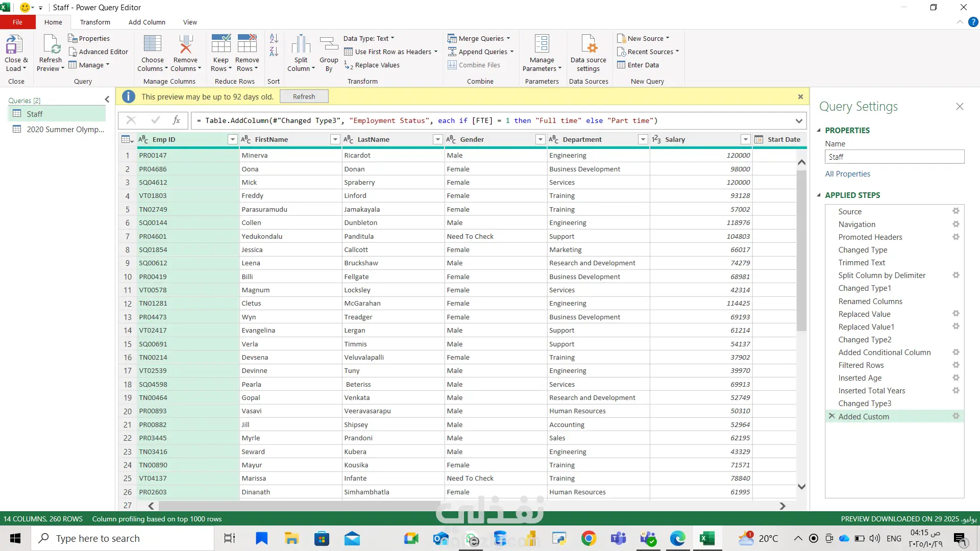980x551 pixels.
Task: Open Data source settings
Action: [588, 45]
